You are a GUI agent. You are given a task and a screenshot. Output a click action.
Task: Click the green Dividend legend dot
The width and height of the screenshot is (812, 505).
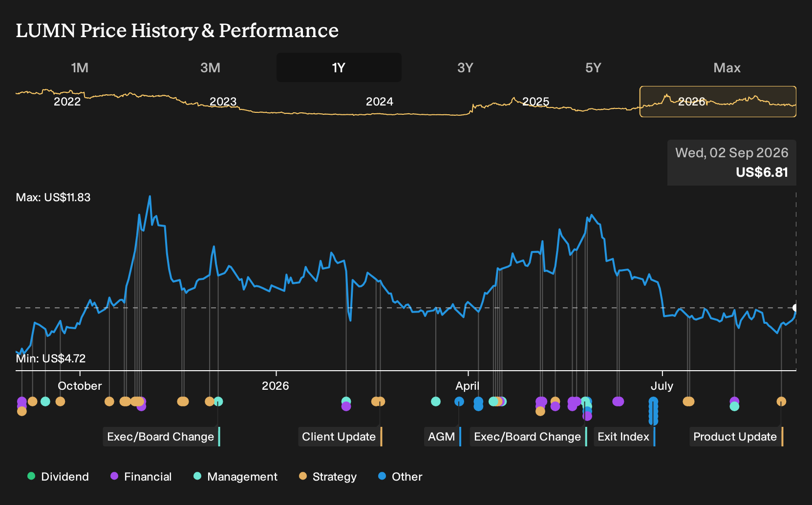click(31, 476)
